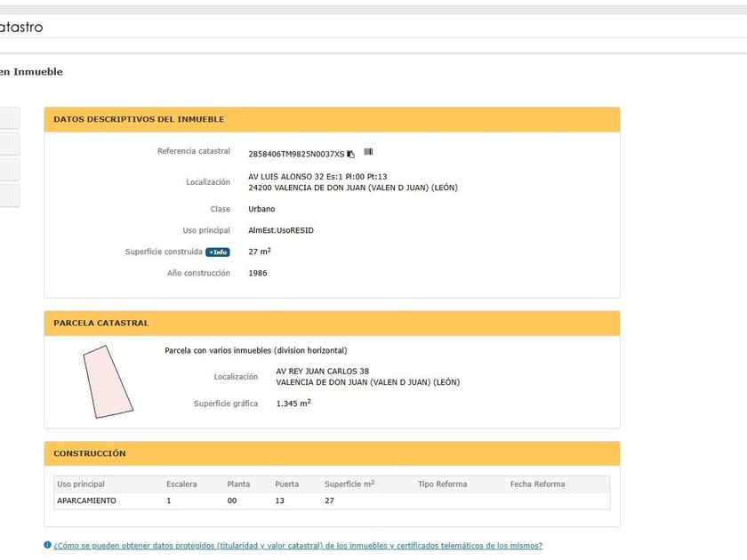
Task: Click the third left sidebar button
Action: pyautogui.click(x=10, y=170)
